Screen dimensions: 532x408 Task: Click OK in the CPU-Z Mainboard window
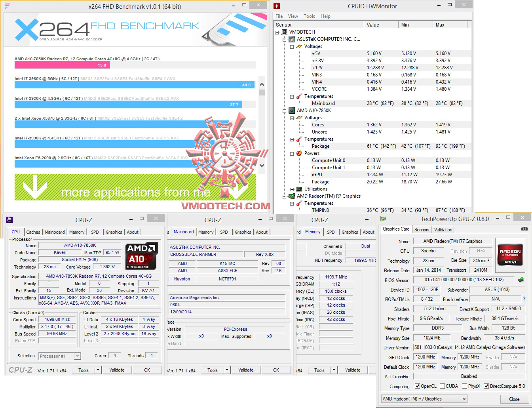(x=276, y=370)
